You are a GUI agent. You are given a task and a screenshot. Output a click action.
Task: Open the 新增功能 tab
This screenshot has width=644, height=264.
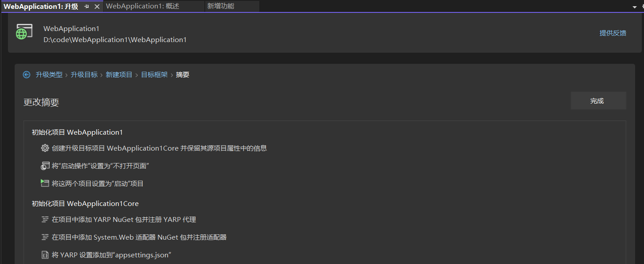click(x=220, y=6)
